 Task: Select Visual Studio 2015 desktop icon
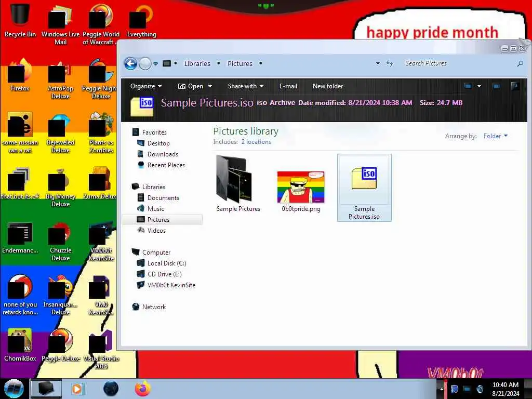point(101,349)
